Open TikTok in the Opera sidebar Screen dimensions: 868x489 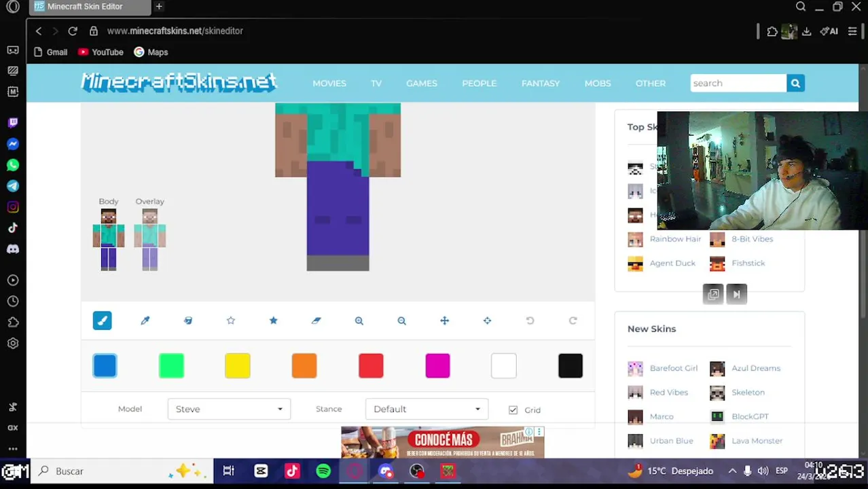point(13,228)
